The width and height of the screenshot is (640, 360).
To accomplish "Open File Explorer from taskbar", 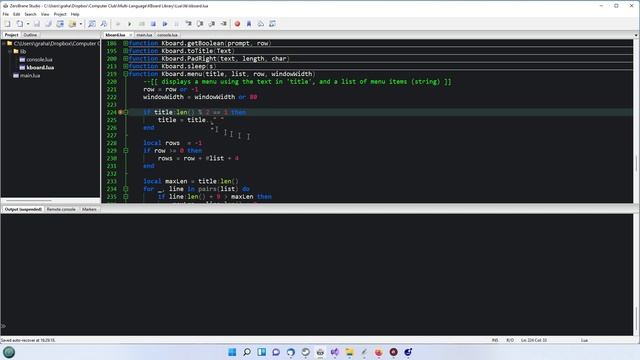I will pos(349,352).
